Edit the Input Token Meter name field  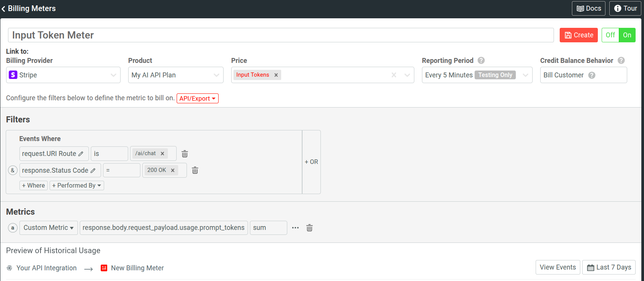point(281,35)
